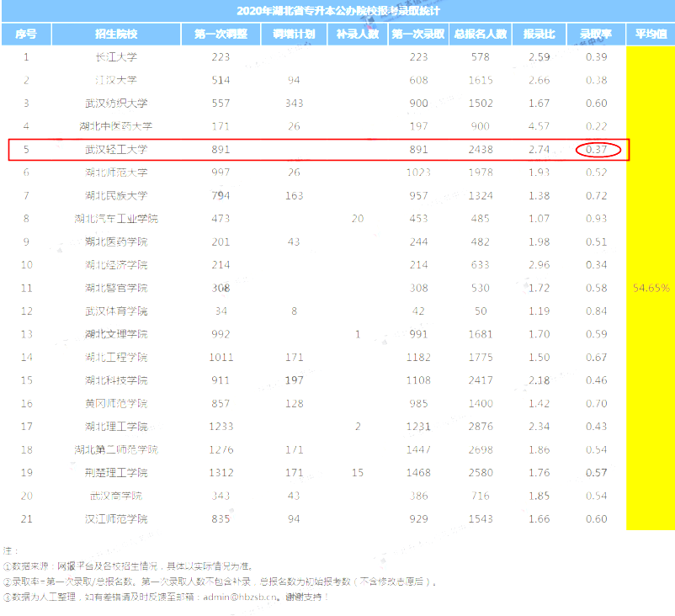The width and height of the screenshot is (675, 616).
Task: Click ratio 4.57 in 湖北中医药大学 row
Action: (539, 126)
